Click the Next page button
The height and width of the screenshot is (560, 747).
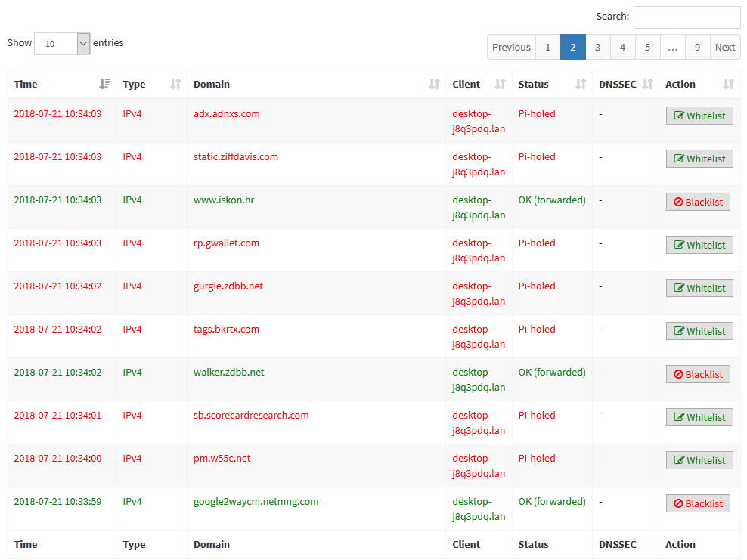click(x=724, y=47)
